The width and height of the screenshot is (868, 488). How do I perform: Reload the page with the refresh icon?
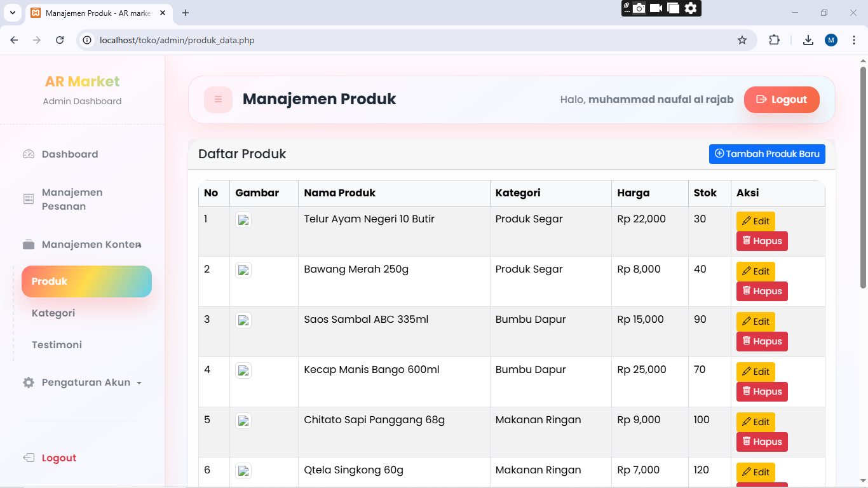60,40
